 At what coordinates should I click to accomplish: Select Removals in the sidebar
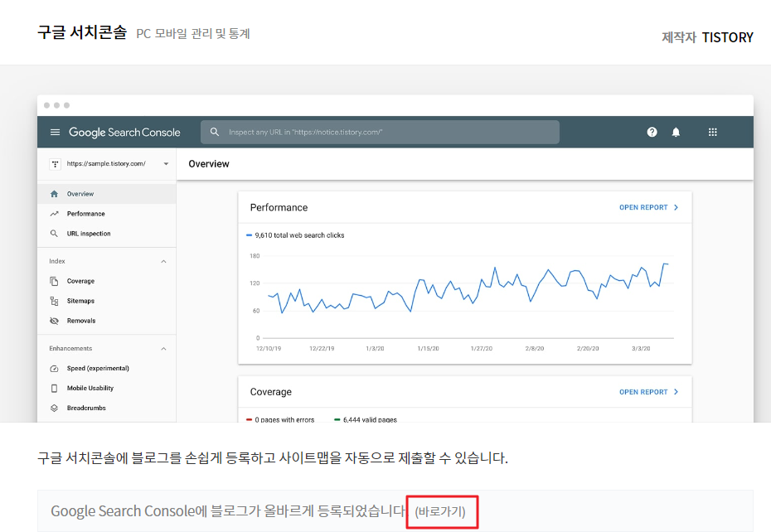[107, 321]
